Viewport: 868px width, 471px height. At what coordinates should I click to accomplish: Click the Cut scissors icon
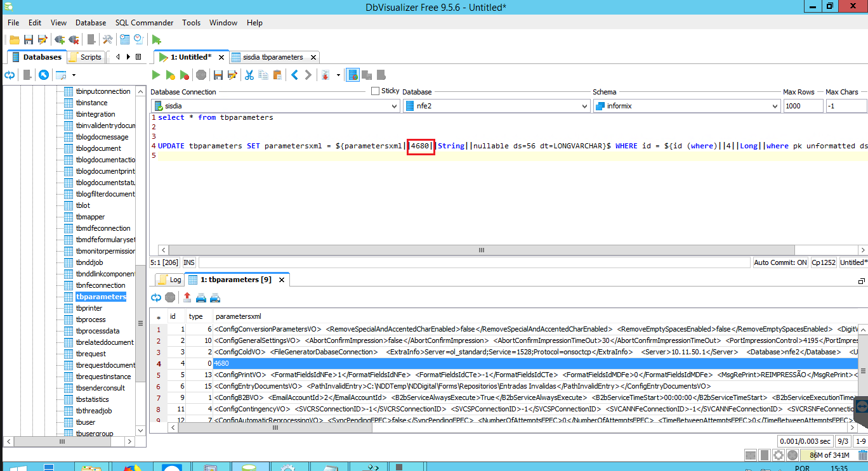tap(249, 75)
